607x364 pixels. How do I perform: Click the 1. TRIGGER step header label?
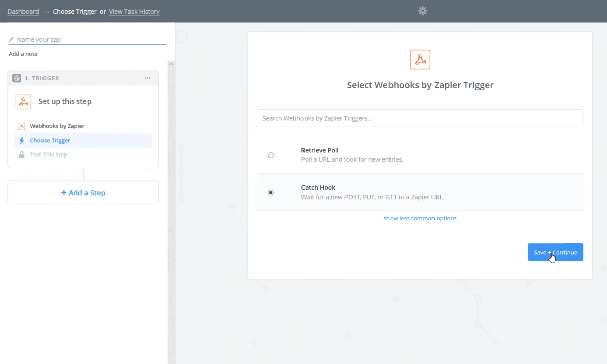[42, 78]
